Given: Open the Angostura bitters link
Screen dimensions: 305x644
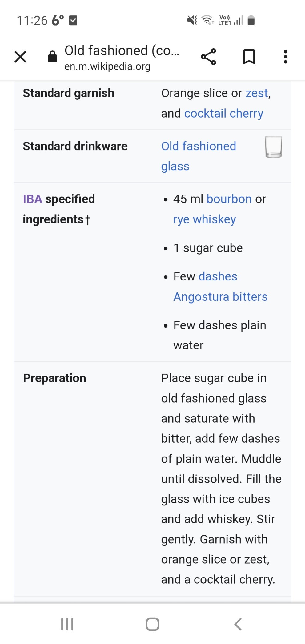Looking at the screenshot, I should pyautogui.click(x=220, y=297).
